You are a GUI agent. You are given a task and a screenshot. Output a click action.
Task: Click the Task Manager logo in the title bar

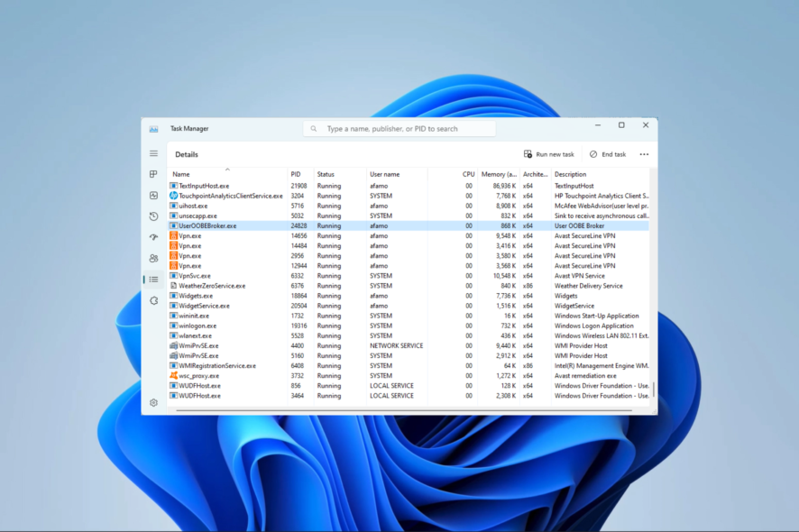(153, 128)
